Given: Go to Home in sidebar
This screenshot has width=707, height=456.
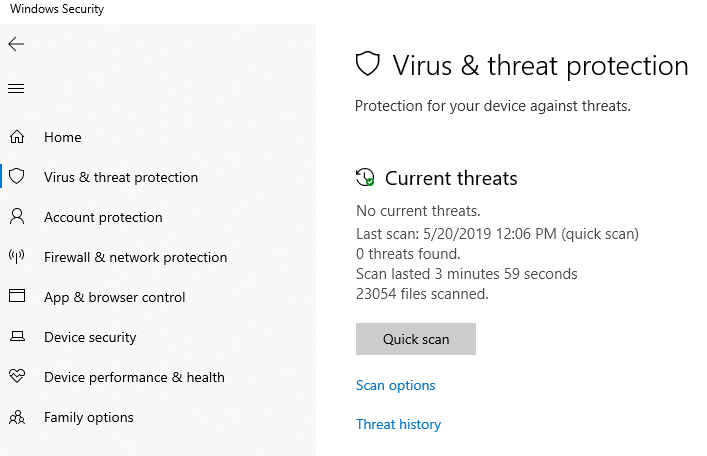Looking at the screenshot, I should pos(63,137).
